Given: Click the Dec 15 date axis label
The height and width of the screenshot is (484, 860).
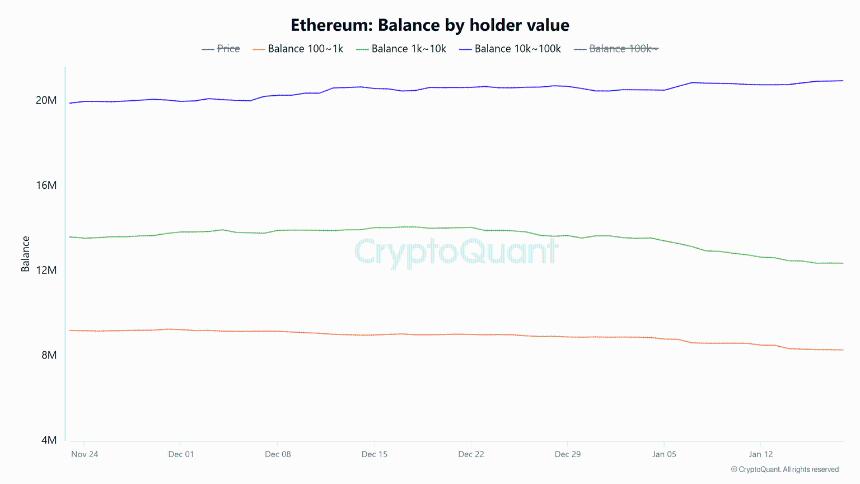Looking at the screenshot, I should pyautogui.click(x=375, y=454).
